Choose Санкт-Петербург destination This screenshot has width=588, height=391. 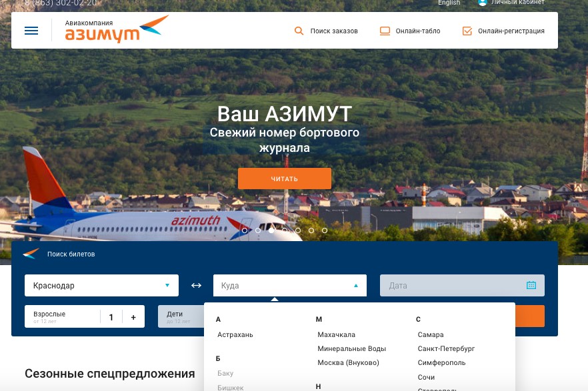[446, 348]
